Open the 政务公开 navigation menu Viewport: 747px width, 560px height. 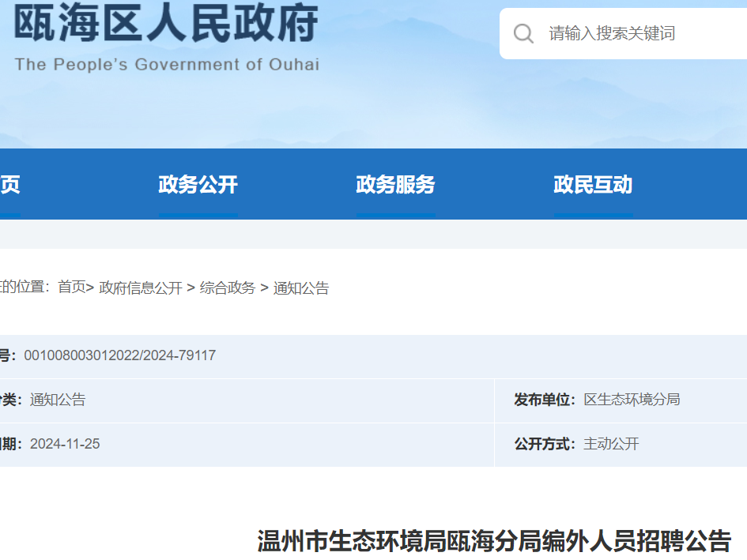(x=198, y=185)
